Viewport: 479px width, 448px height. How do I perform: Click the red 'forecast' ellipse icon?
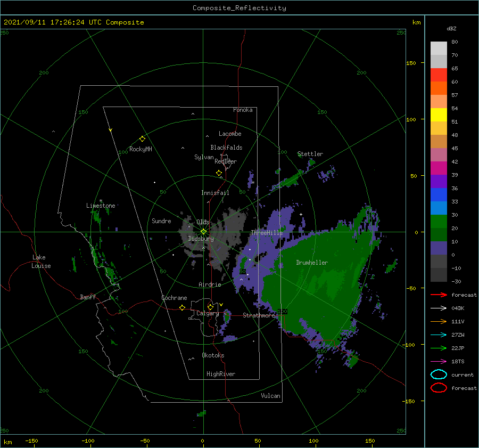pos(439,388)
